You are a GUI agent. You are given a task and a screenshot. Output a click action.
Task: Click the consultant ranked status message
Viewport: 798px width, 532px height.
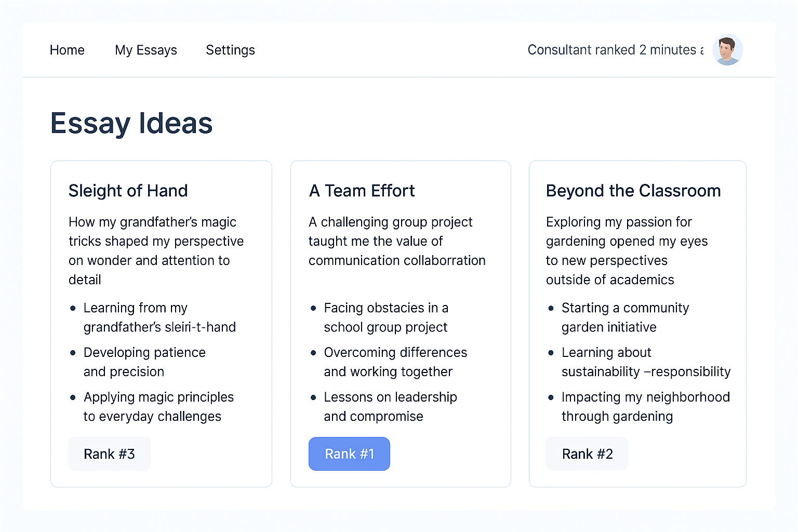coord(616,50)
